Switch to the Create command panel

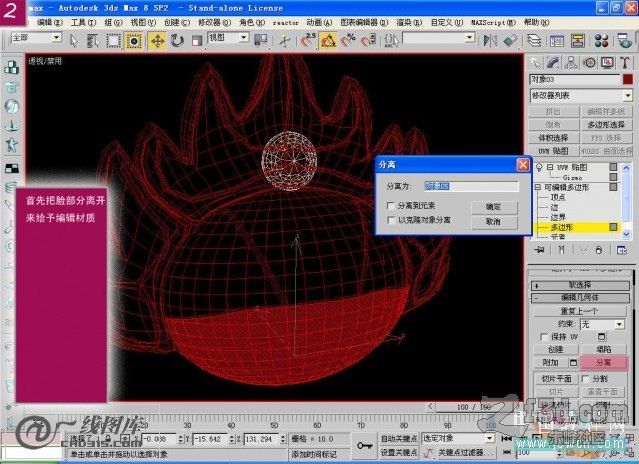535,62
